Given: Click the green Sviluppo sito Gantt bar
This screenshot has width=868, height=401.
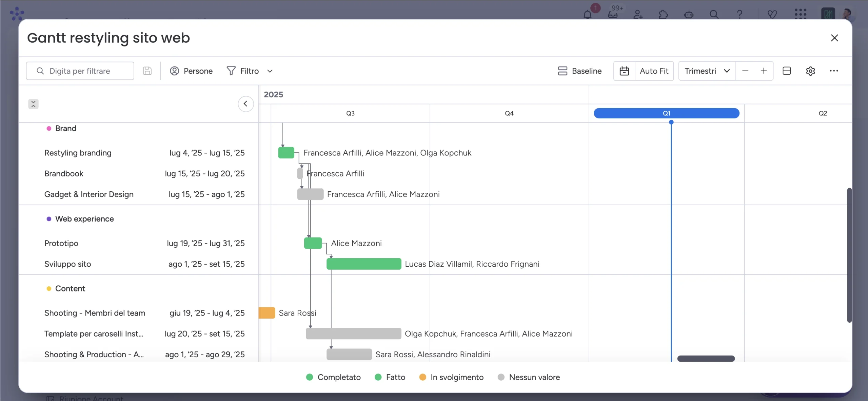Looking at the screenshot, I should (x=364, y=264).
